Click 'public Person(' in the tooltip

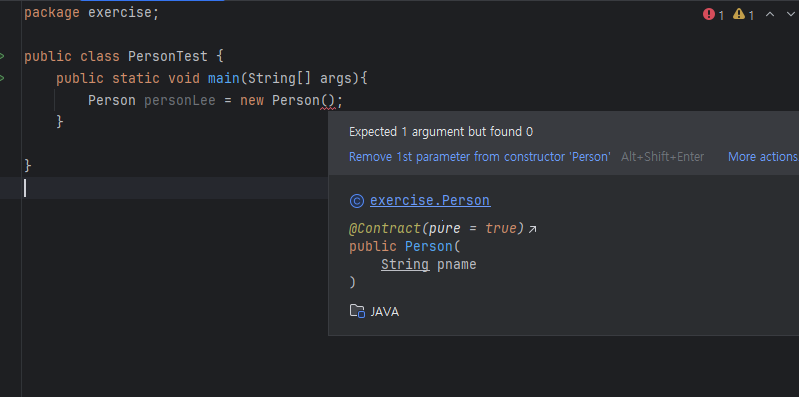click(405, 246)
